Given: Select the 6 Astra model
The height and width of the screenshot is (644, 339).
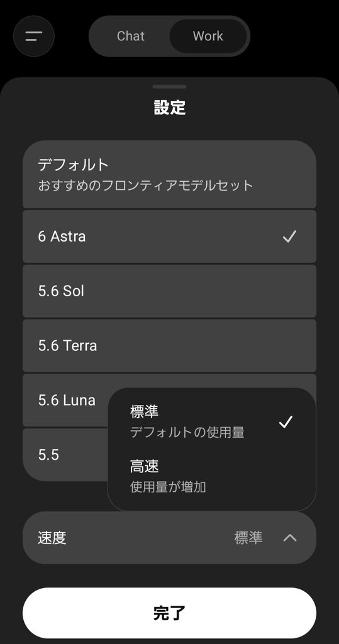Looking at the screenshot, I should point(169,236).
